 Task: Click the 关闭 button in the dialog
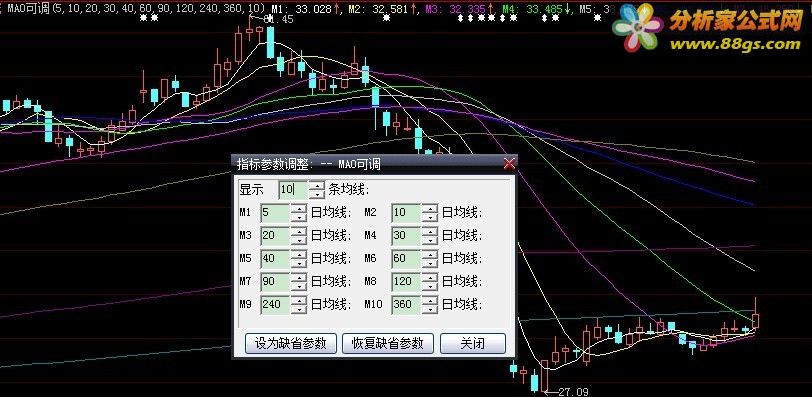click(x=473, y=343)
